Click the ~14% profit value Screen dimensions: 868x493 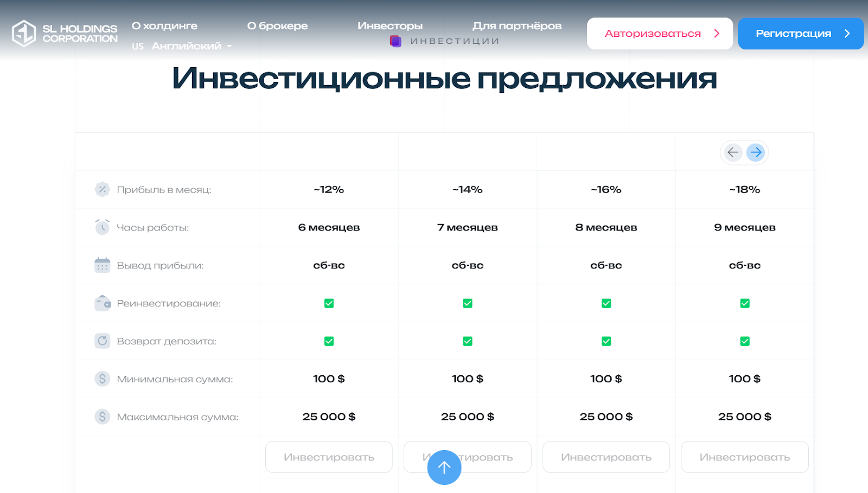tap(468, 189)
